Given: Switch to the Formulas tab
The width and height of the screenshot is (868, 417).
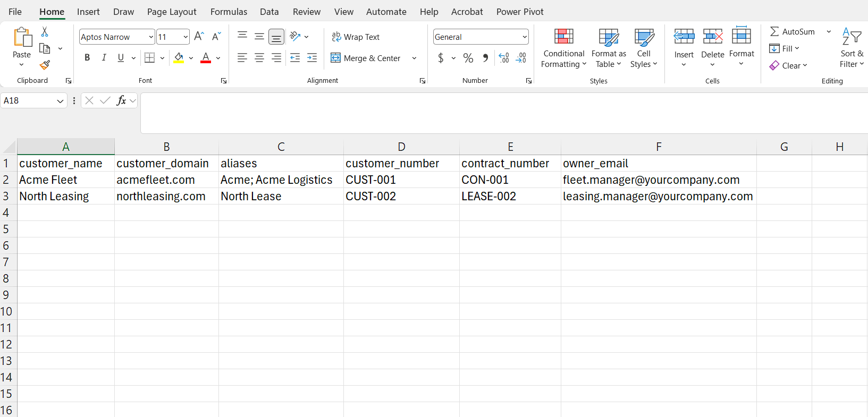Looking at the screenshot, I should [x=229, y=12].
